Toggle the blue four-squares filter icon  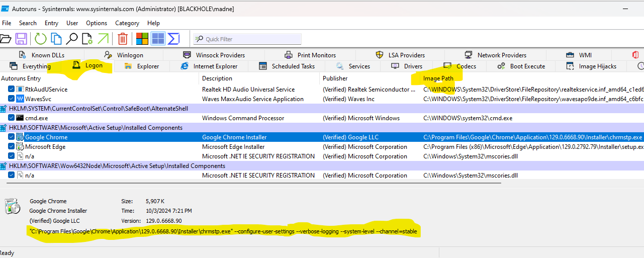point(158,39)
